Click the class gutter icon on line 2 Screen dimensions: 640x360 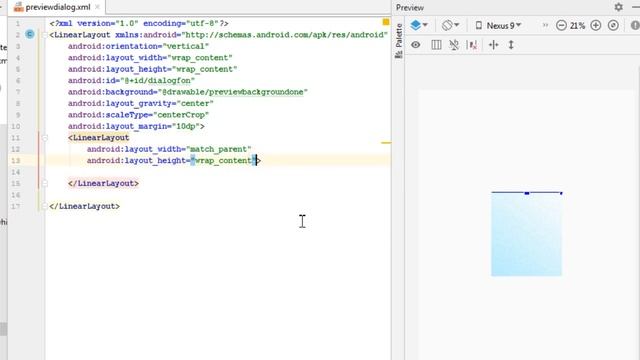(30, 34)
